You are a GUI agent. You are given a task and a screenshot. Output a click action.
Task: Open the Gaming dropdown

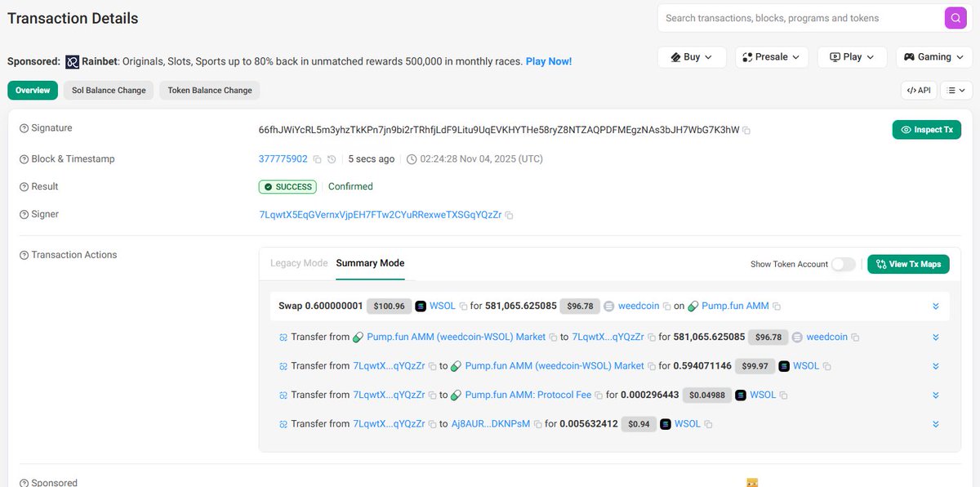point(933,57)
